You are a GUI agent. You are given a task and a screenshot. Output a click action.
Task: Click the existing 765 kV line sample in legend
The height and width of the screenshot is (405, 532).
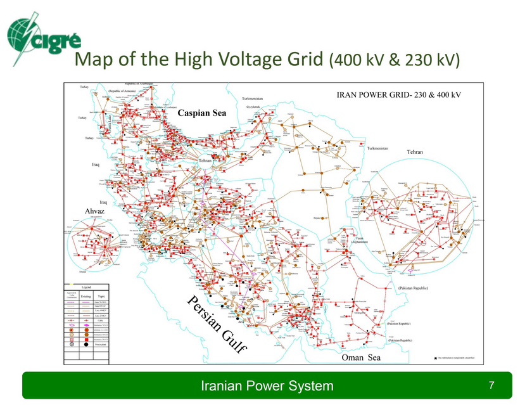point(87,302)
